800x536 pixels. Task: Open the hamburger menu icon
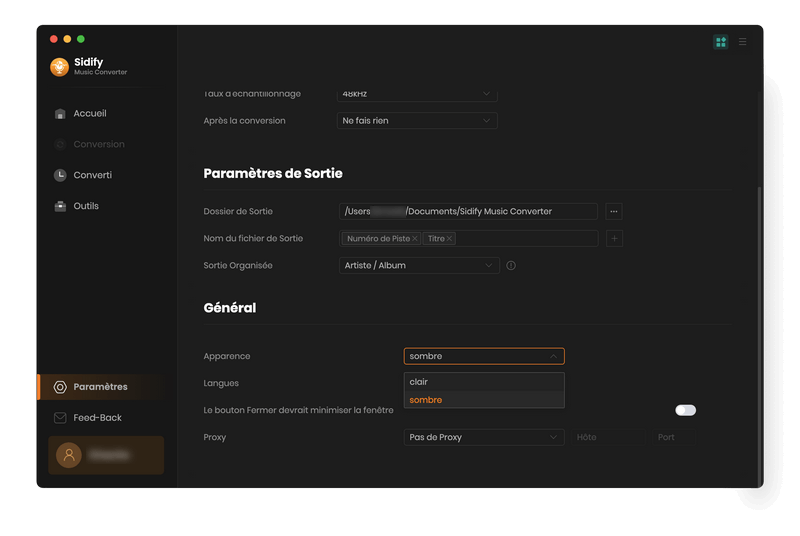click(x=742, y=42)
